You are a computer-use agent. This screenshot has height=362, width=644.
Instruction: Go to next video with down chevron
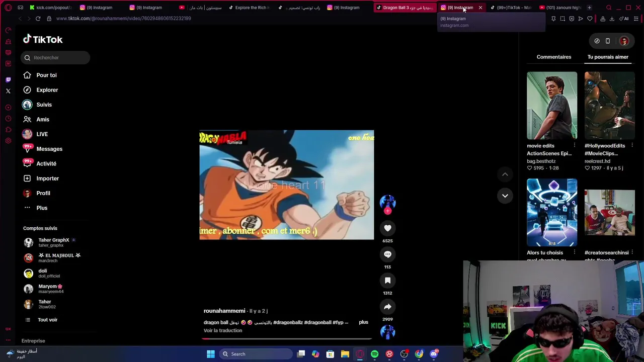(x=505, y=196)
